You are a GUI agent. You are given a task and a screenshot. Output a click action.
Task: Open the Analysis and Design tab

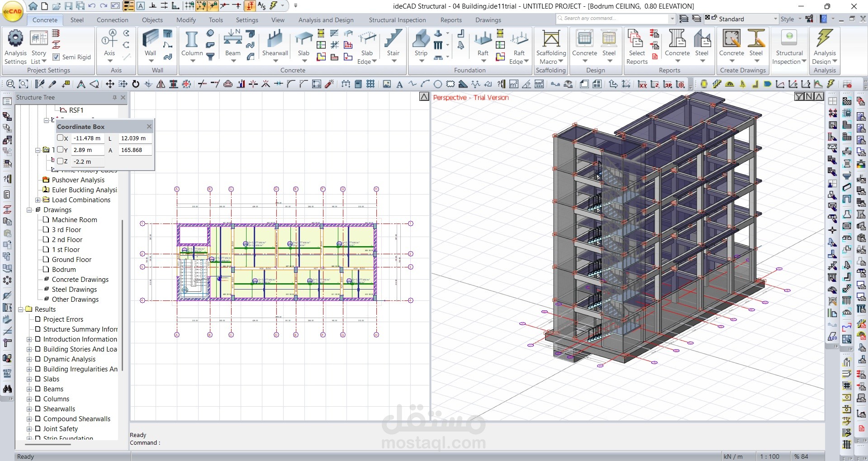[326, 20]
